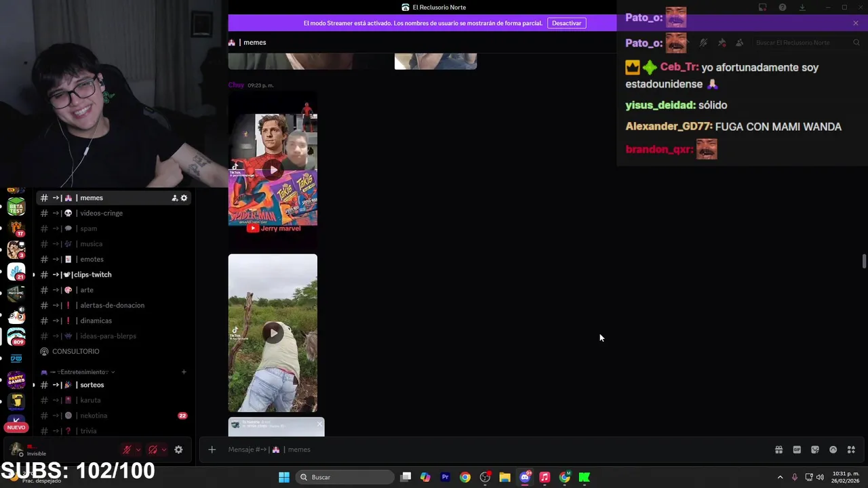The width and height of the screenshot is (868, 488).
Task: Open the emotes channel
Action: [x=115, y=259]
